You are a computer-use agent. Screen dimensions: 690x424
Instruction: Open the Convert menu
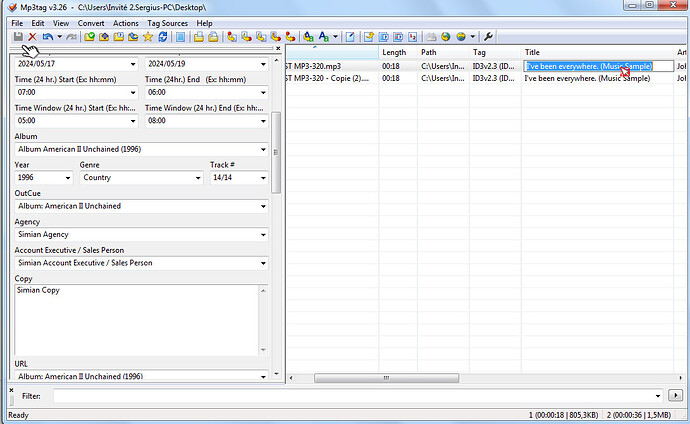click(x=91, y=23)
